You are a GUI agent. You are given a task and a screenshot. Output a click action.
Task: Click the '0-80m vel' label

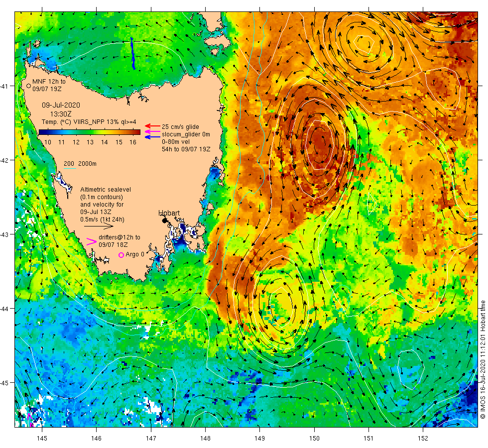(176, 142)
